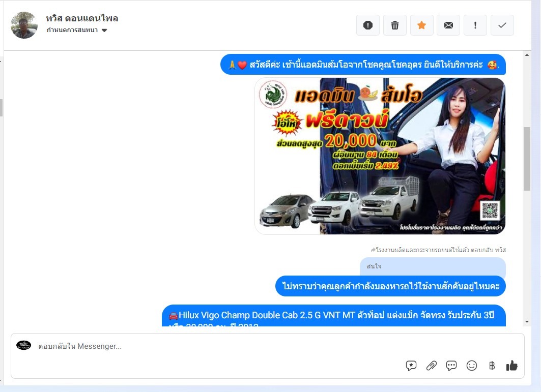Click scrollbar down arrow in chat
Screen dimensions: 541x392
pyautogui.click(x=527, y=322)
